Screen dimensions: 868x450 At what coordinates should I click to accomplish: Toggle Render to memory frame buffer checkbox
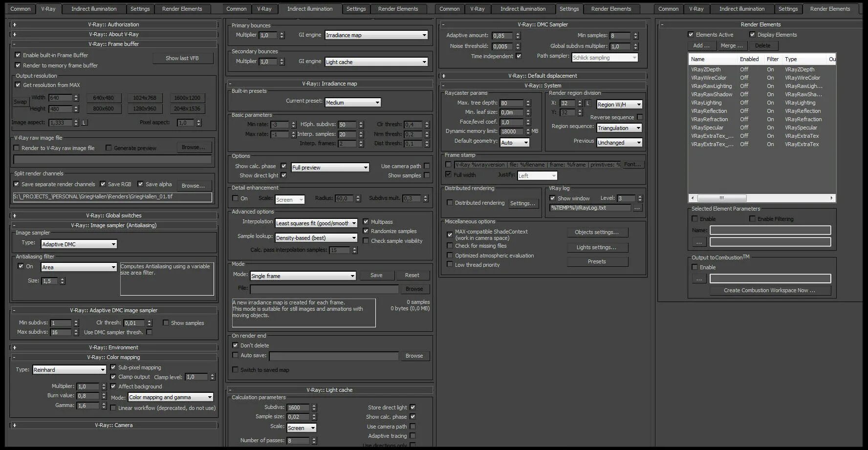(x=18, y=65)
